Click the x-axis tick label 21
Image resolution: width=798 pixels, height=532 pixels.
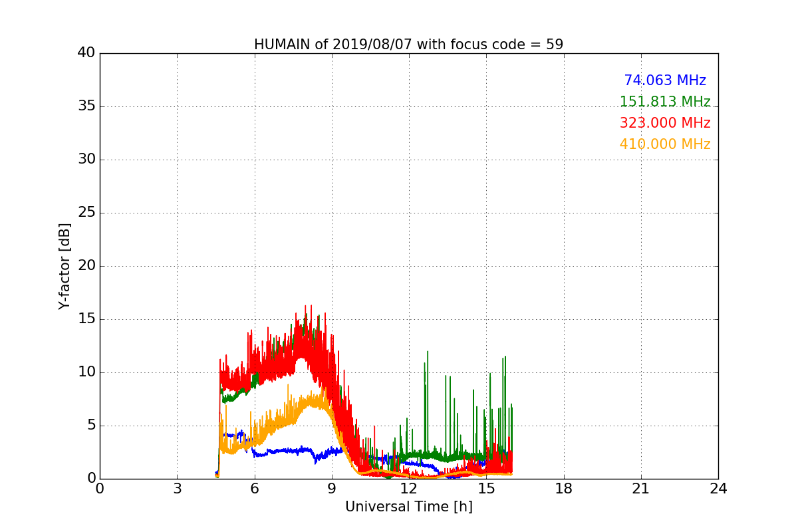point(641,489)
